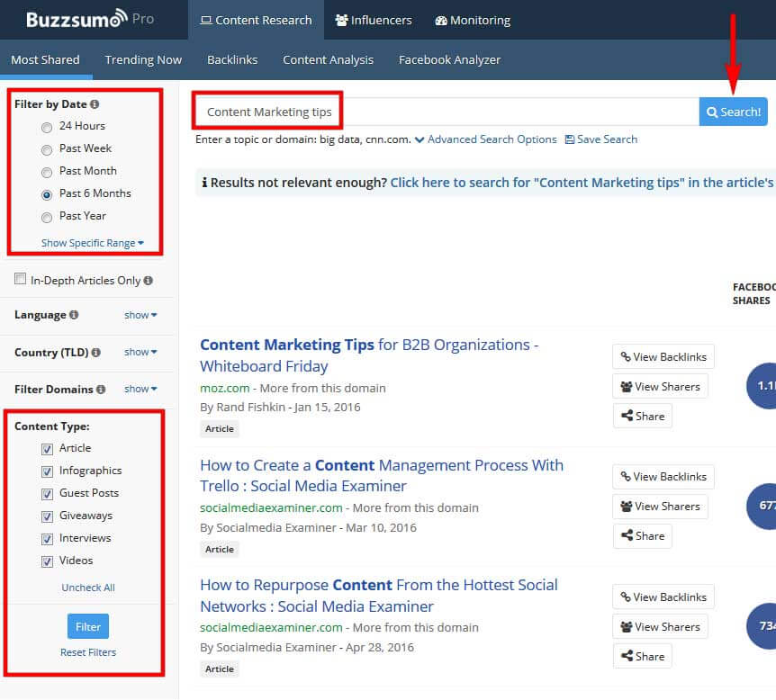Click the Language info icon

(74, 315)
